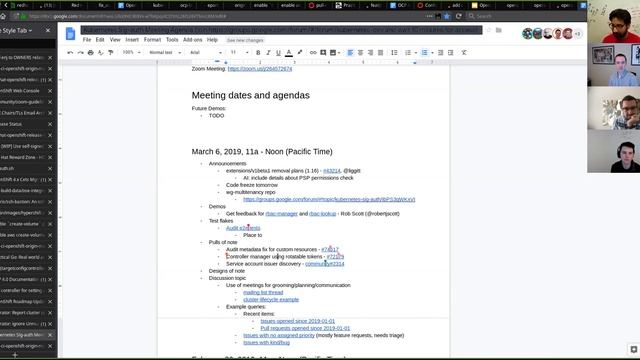This screenshot has width=640, height=360.
Task: Center align the text
Action: 360,53
